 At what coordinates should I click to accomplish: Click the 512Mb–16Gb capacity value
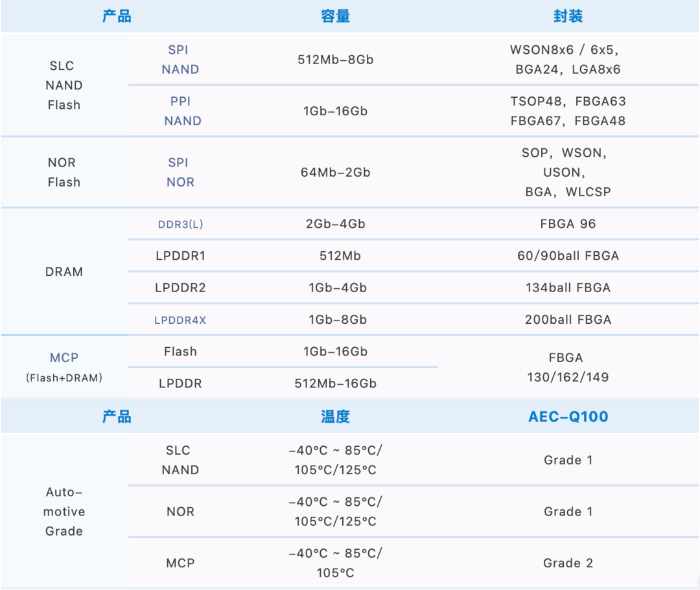click(335, 383)
